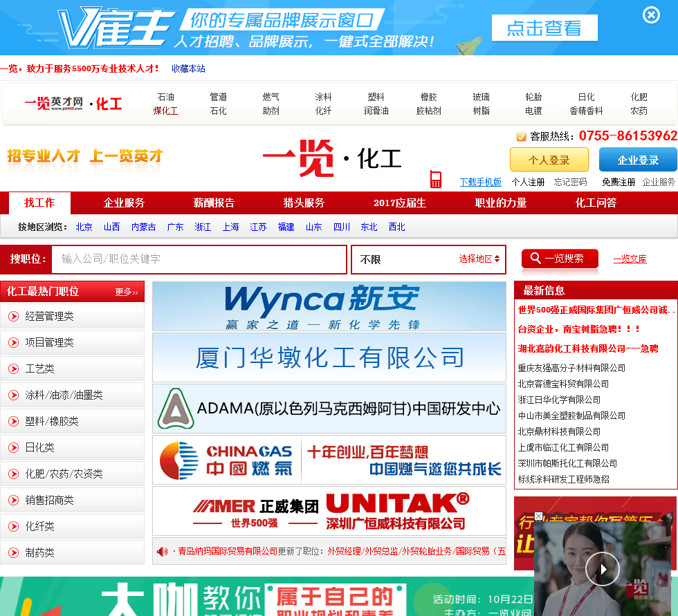
Task: Open the 一览英才网 化工 logo
Action: point(73,104)
